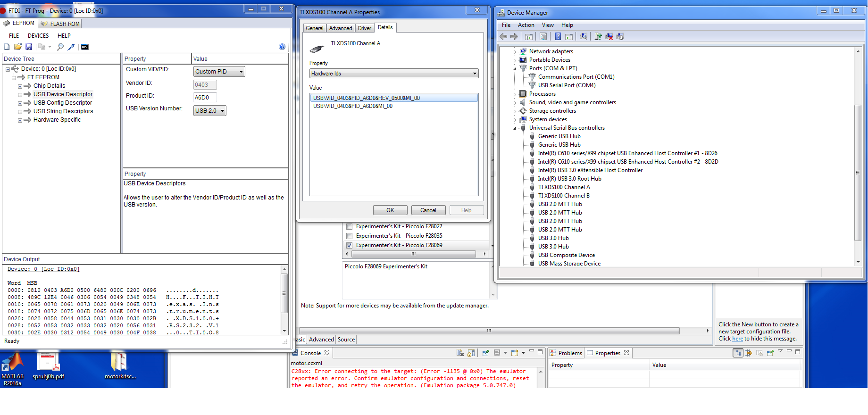Open the Problems tab
This screenshot has width=868, height=415.
coord(566,353)
